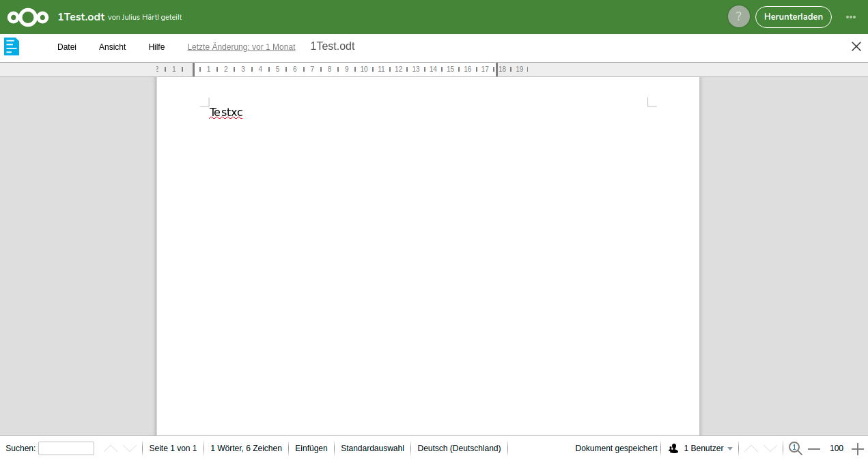Screen dimensions: 868x460
Task: Toggle Einfügen insert mode
Action: (x=311, y=448)
